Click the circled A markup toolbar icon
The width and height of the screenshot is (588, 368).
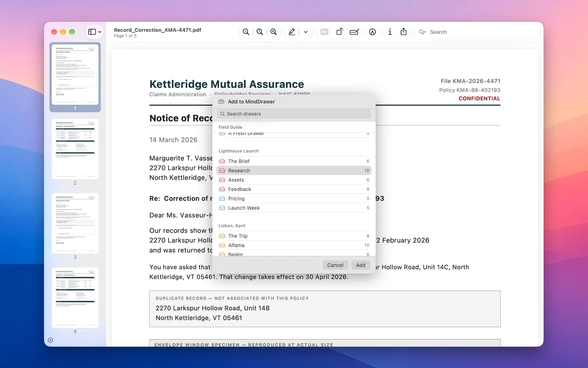[373, 32]
